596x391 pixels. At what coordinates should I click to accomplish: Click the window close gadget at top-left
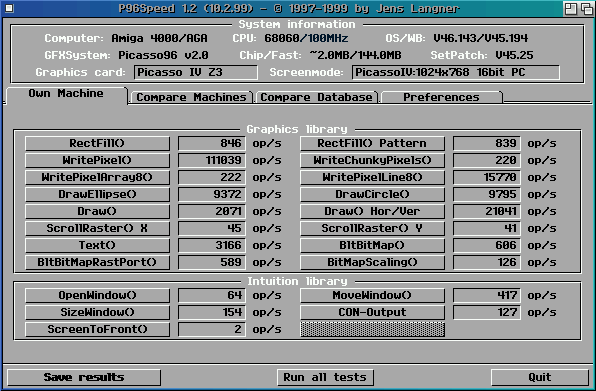pyautogui.click(x=9, y=8)
